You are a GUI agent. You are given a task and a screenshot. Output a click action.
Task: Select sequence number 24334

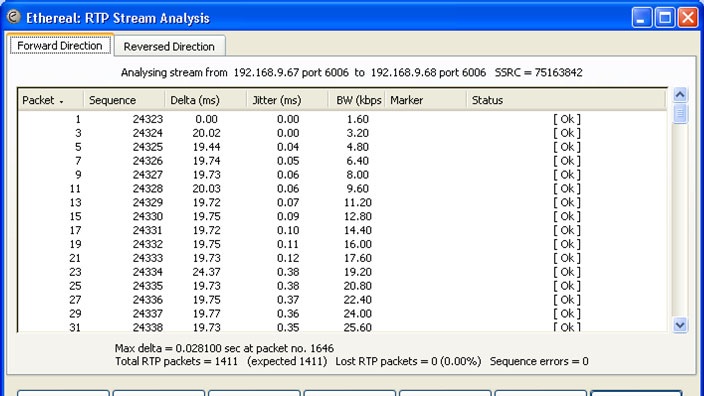pos(148,272)
